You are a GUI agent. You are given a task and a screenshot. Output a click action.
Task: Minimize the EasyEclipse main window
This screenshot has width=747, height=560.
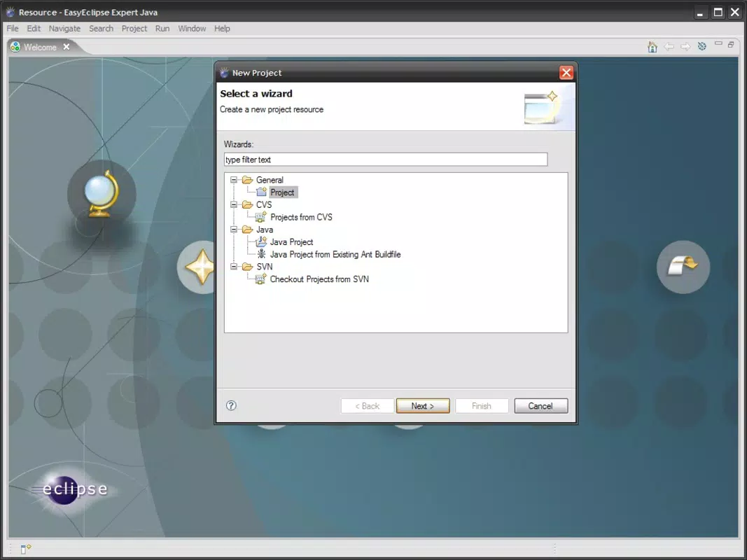[700, 13]
